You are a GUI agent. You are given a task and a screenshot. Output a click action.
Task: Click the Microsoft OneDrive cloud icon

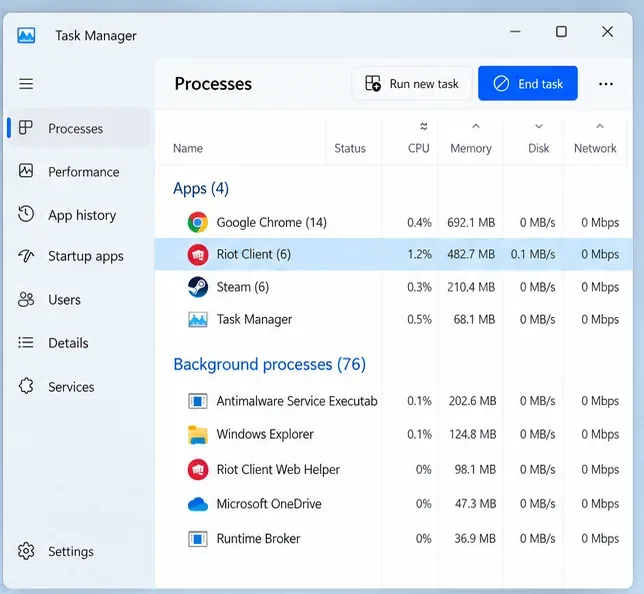[198, 504]
